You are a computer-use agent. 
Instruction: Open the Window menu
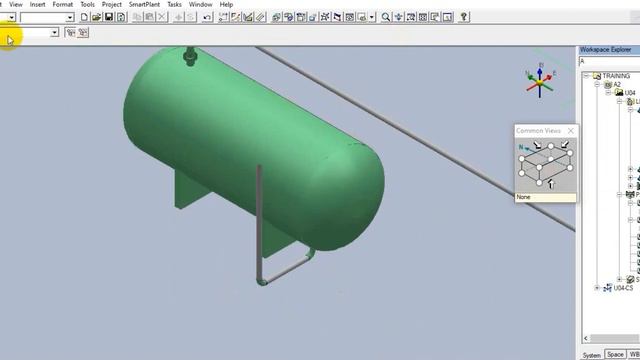200,4
